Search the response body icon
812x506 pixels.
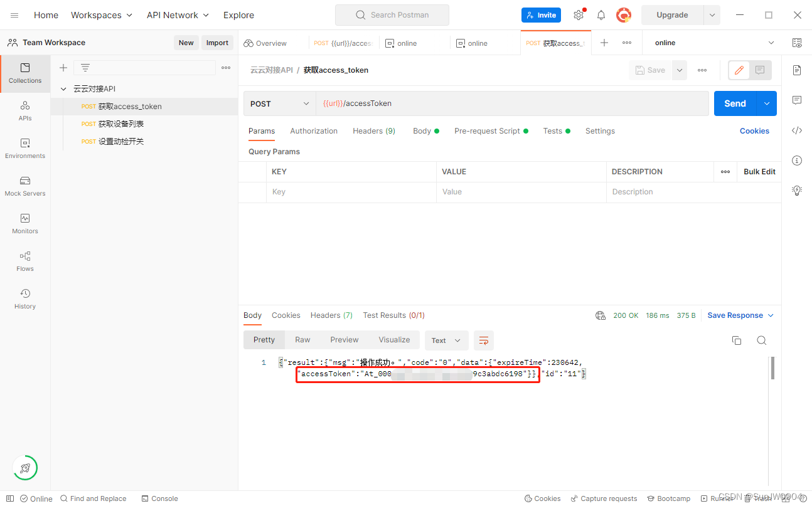[761, 340]
